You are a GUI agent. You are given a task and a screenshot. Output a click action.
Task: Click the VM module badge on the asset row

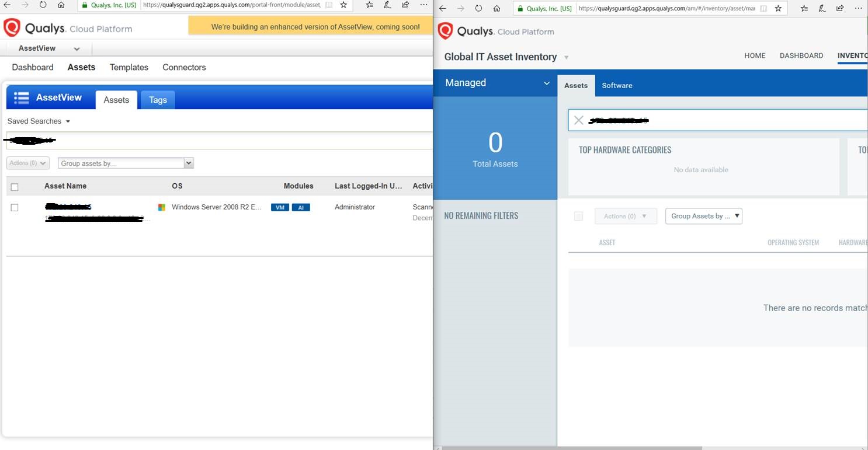[280, 207]
